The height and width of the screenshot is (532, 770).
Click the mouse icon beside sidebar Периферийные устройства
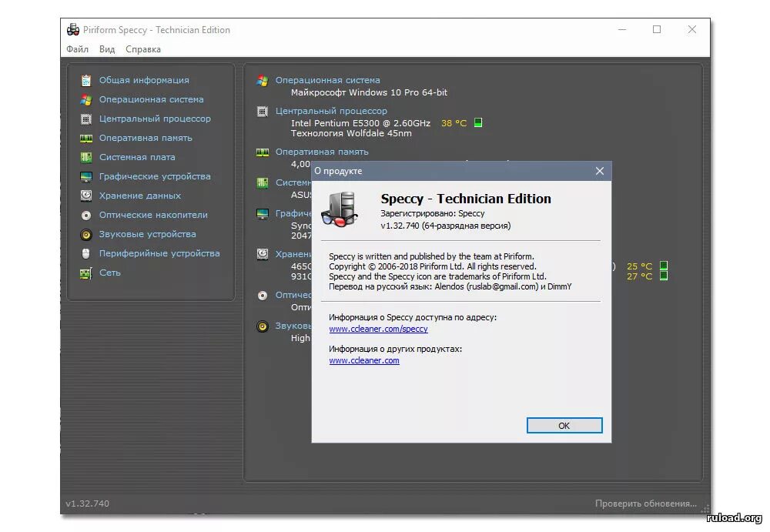coord(86,253)
